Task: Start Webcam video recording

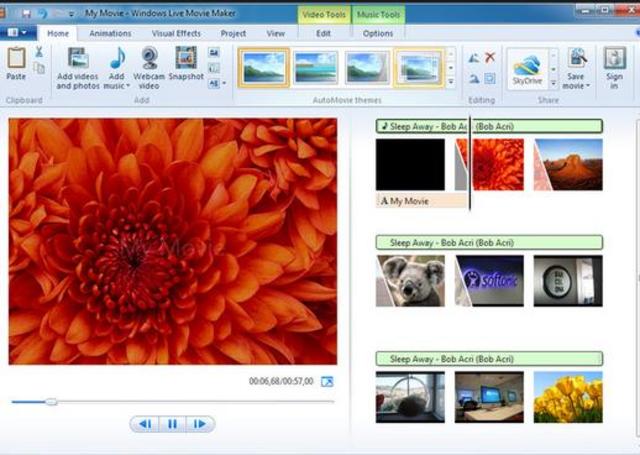Action: click(149, 68)
